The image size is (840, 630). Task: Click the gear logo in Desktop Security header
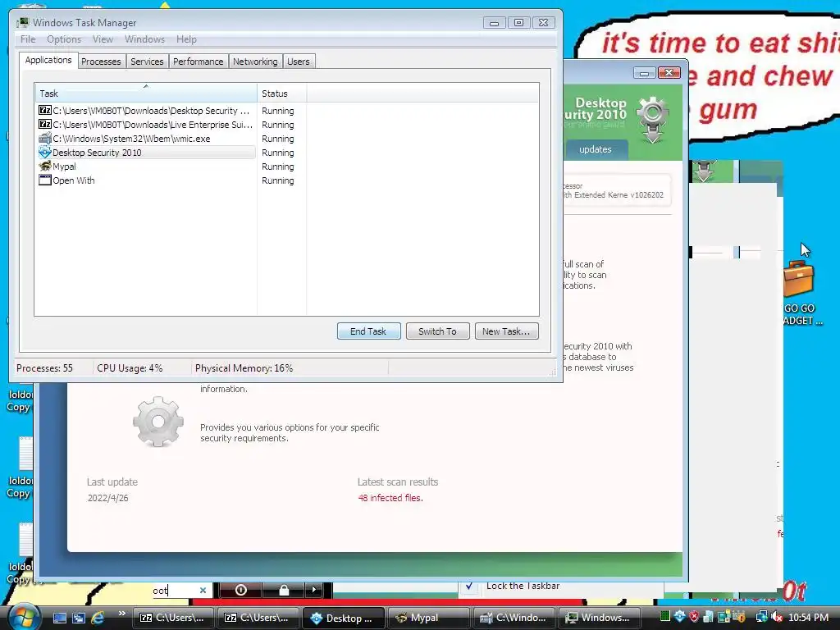click(x=652, y=120)
